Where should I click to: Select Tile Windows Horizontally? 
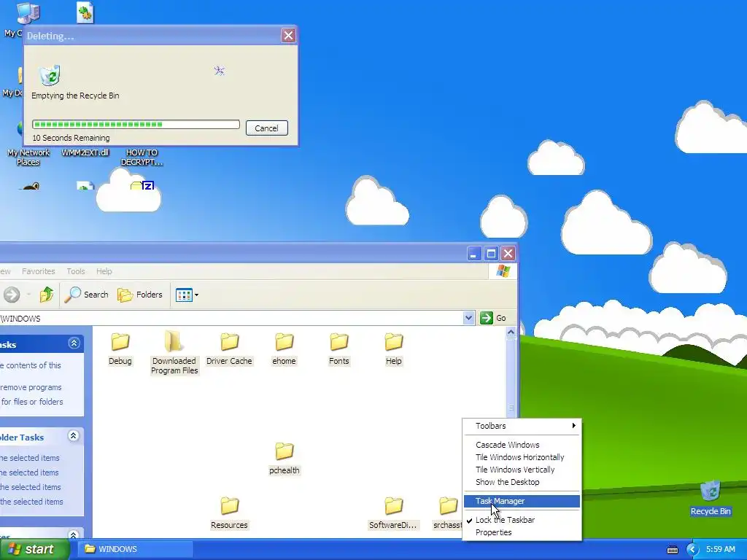coord(522,457)
